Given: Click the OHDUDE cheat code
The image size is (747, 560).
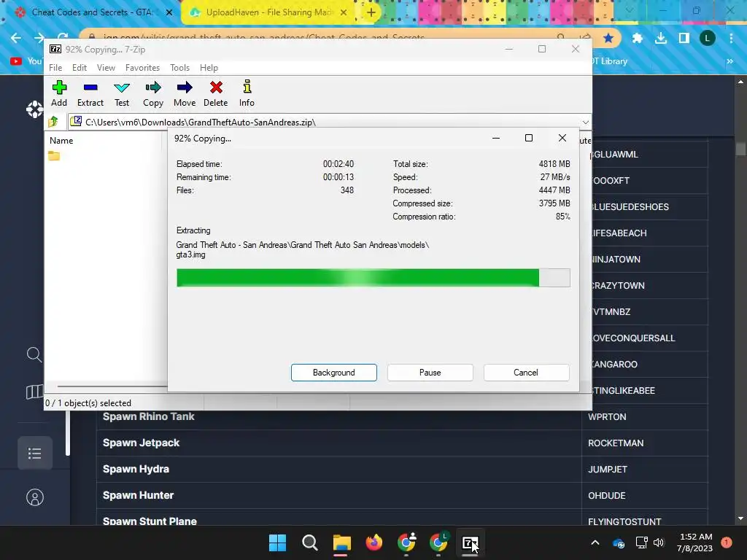Looking at the screenshot, I should tap(606, 496).
